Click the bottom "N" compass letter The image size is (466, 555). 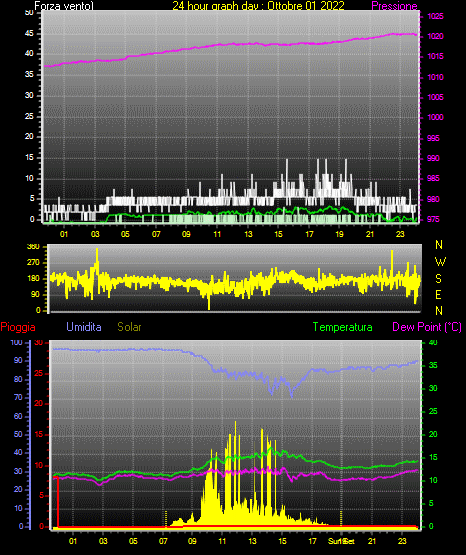[x=439, y=311]
